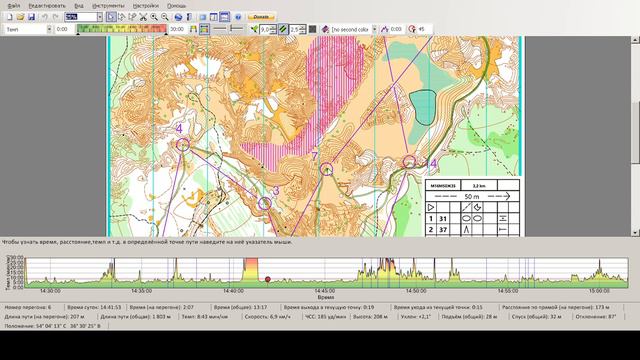Click the door-shaped toolbar icon
This screenshot has width=640, height=360.
click(189, 17)
